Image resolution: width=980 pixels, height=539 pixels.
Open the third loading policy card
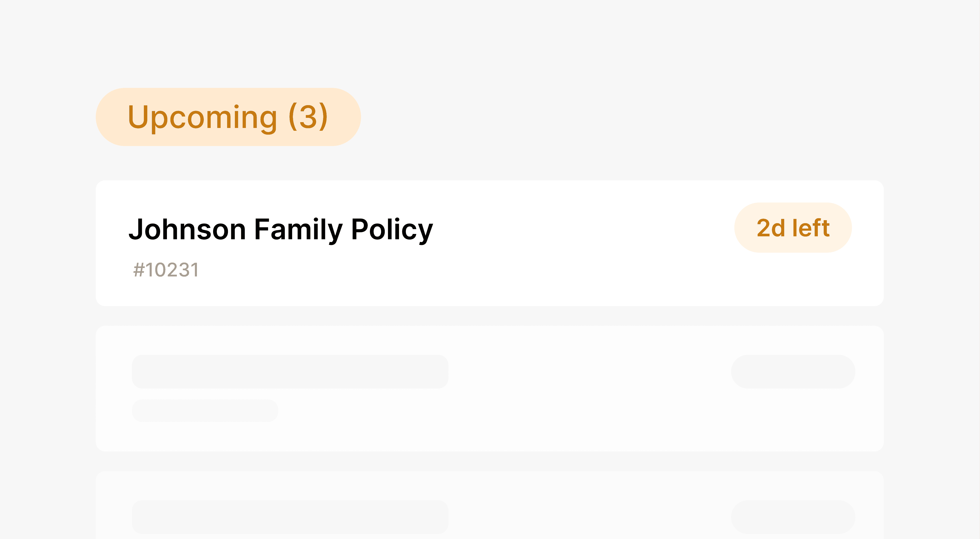[x=490, y=505]
